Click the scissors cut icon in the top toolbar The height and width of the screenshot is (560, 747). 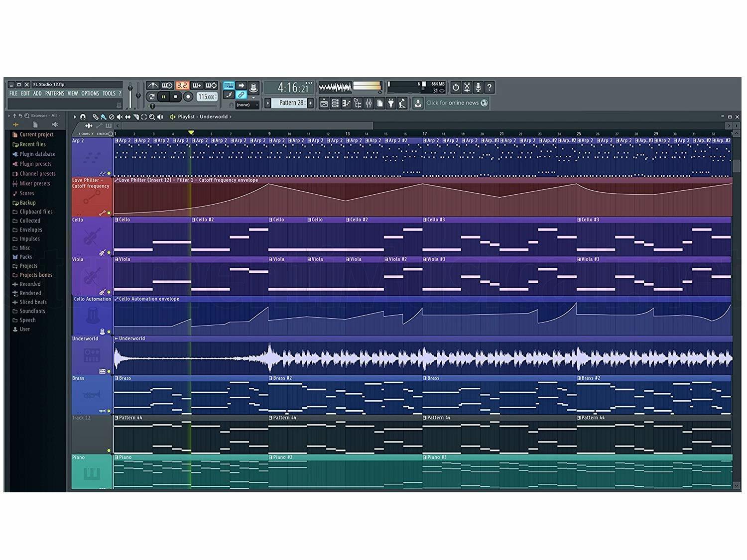click(x=467, y=88)
